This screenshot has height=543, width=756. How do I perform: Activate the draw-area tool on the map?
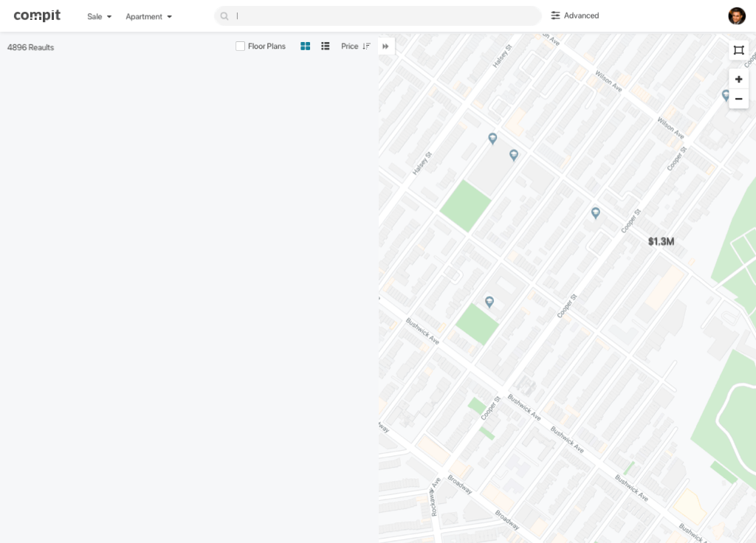point(738,50)
